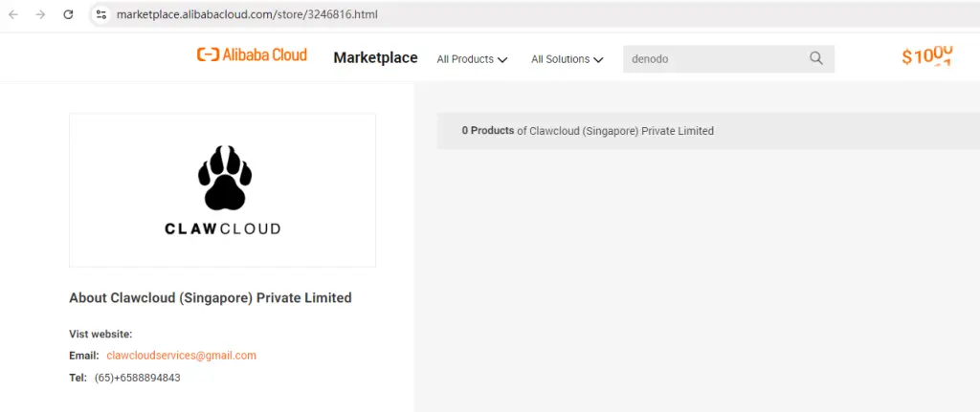Viewport: 980px width, 412px height.
Task: Open the clawcloudservices@gmail.com email link
Action: 181,356
